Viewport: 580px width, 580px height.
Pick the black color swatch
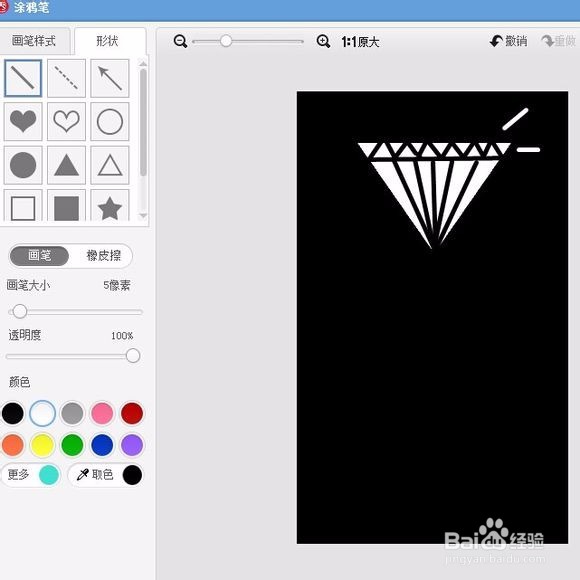tap(13, 413)
